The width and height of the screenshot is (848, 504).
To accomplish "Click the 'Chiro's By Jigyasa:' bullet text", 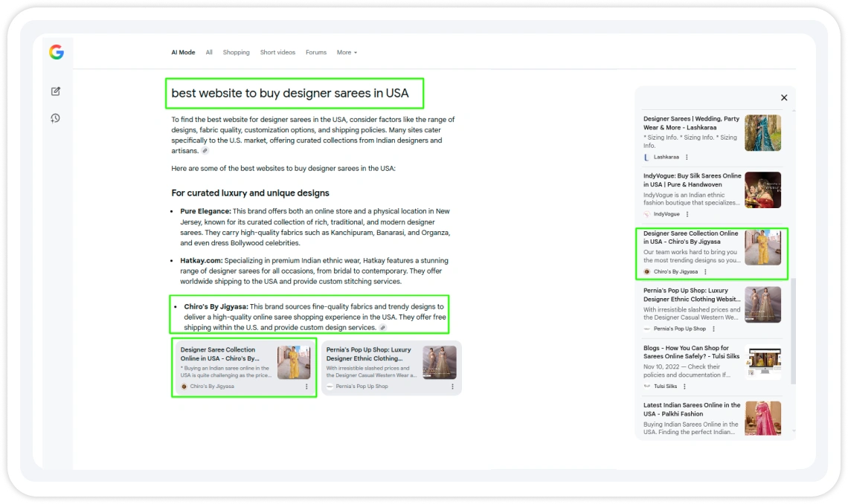I will click(216, 306).
